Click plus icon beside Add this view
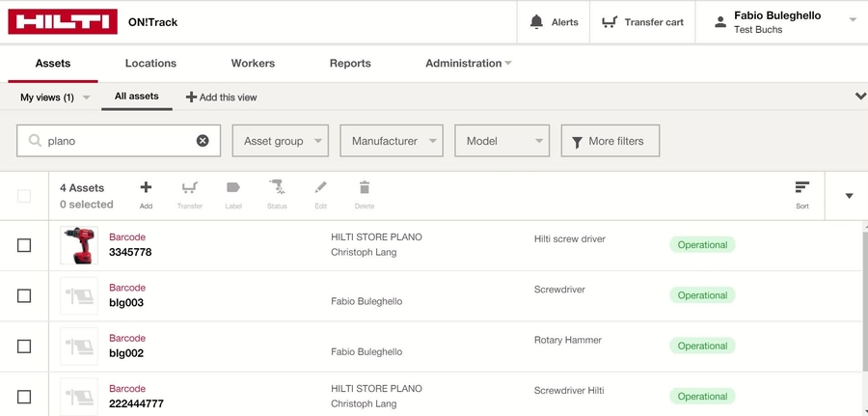 (191, 97)
